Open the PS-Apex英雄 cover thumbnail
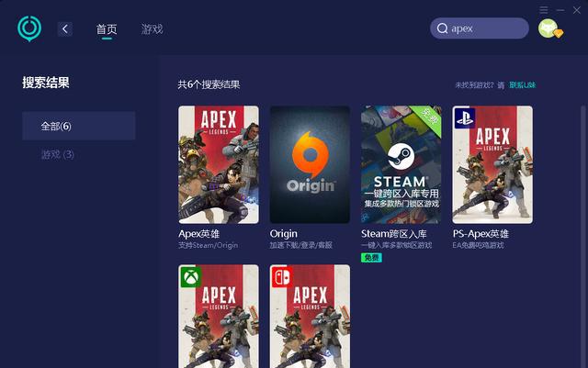The height and width of the screenshot is (368, 588). coord(492,164)
